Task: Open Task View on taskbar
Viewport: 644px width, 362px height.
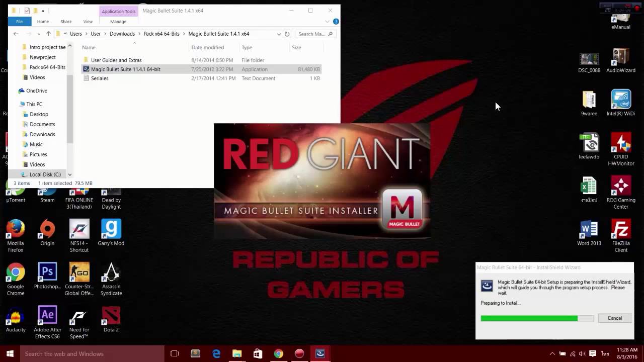Action: [175, 353]
